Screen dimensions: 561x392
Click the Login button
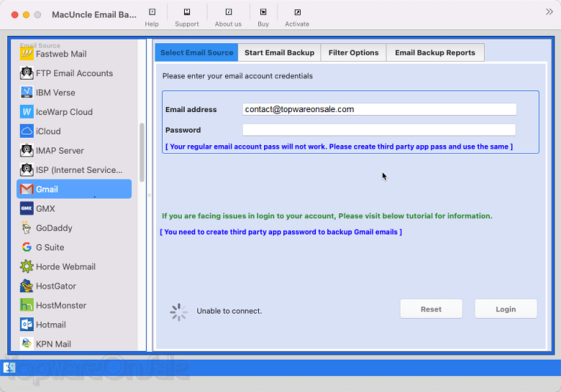point(505,309)
